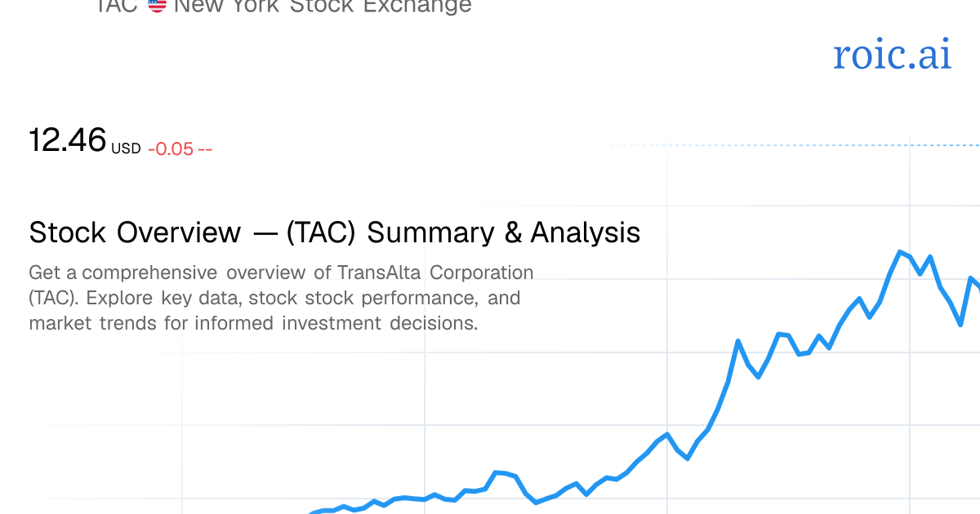Click the leftmost start of the blue chart line
The width and height of the screenshot is (980, 514).
tap(312, 512)
